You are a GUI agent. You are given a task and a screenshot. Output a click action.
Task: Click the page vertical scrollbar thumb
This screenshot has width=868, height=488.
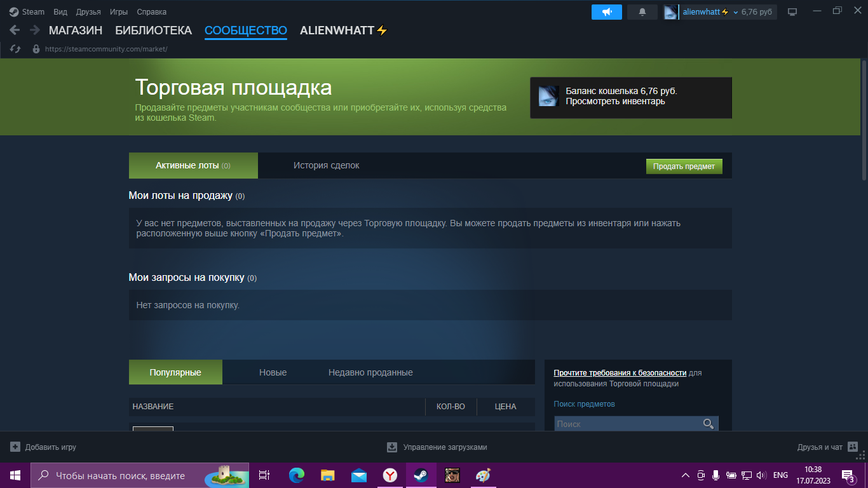(x=864, y=121)
